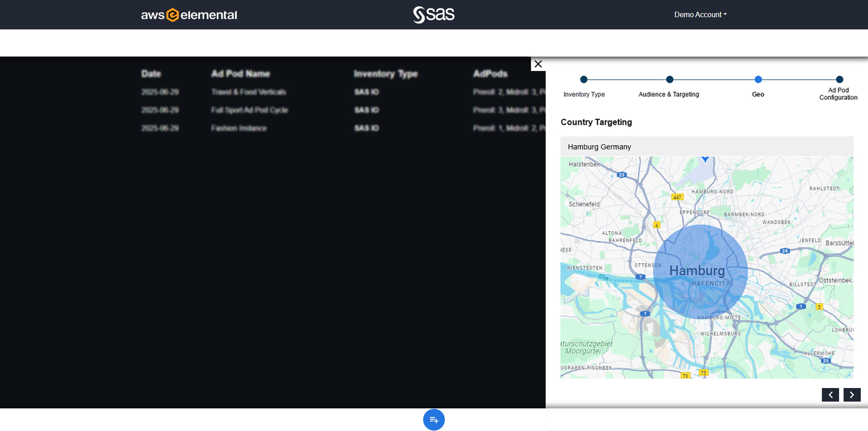Click the SAS logo in header

tap(434, 14)
